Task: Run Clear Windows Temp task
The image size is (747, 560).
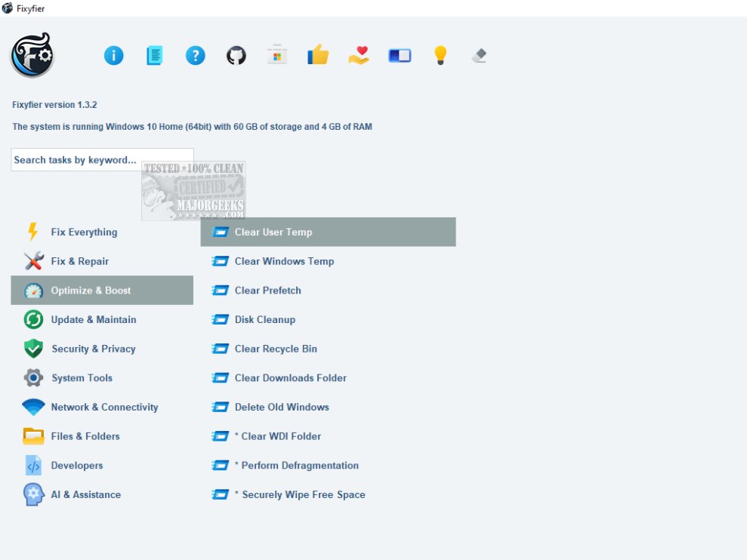Action: pyautogui.click(x=329, y=261)
